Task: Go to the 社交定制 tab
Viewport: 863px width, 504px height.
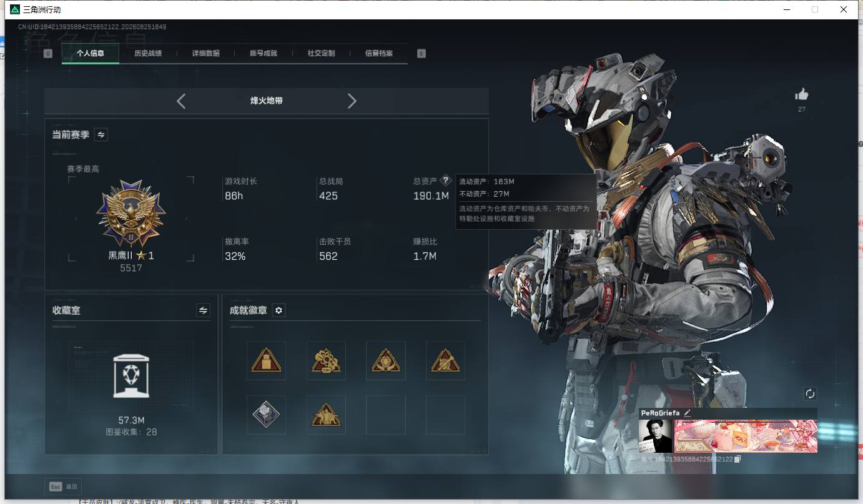Action: coord(321,54)
